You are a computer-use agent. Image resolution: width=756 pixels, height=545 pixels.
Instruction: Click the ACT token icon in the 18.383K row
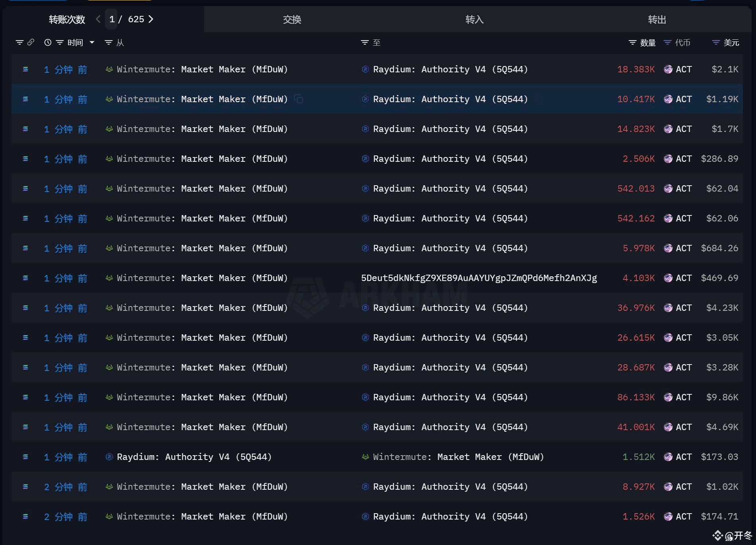tap(668, 69)
